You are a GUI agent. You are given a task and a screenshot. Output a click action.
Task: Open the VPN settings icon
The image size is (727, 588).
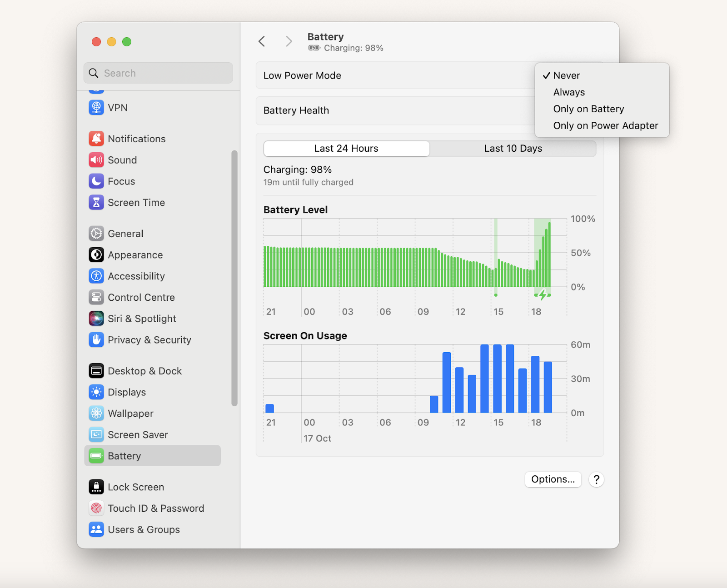(96, 108)
